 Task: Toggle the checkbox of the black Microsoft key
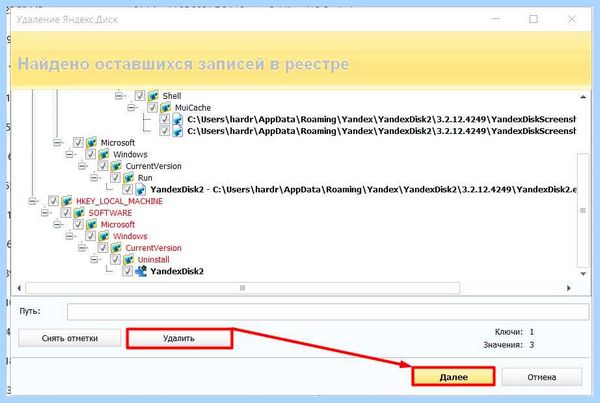click(78, 142)
